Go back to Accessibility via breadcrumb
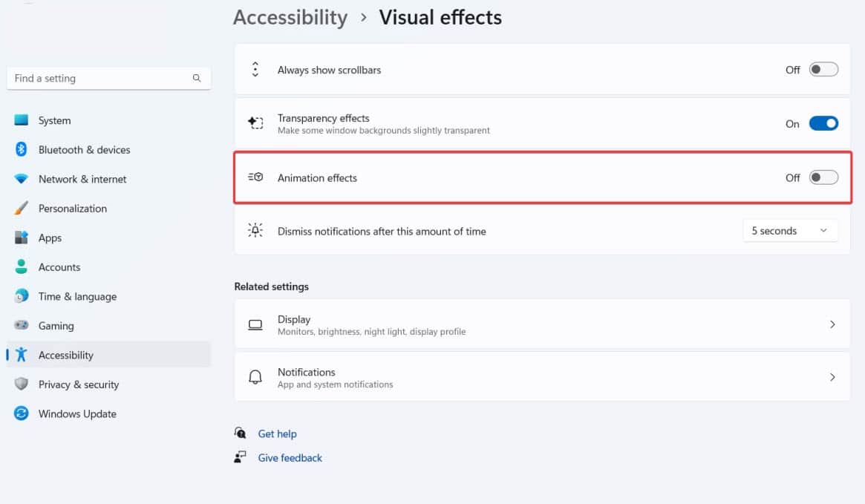 290,18
